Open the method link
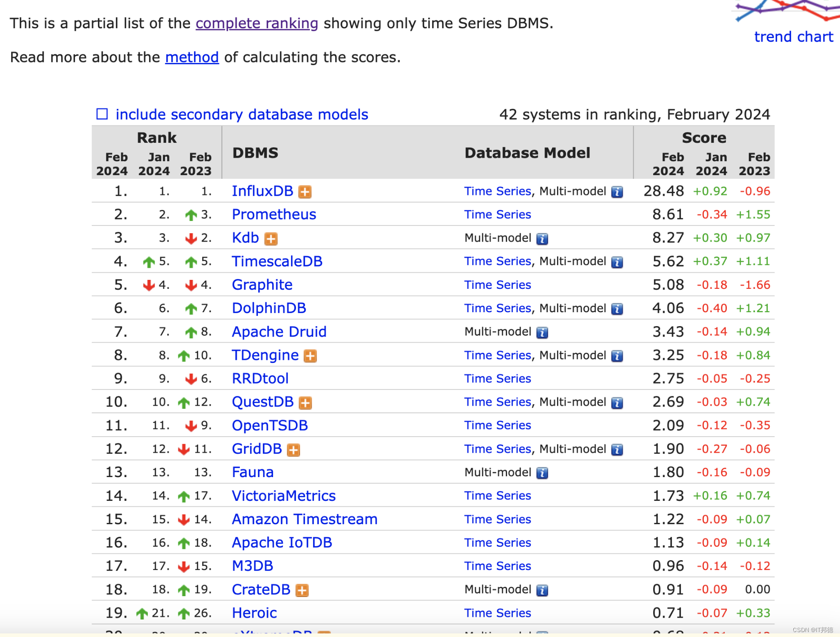Image resolution: width=840 pixels, height=637 pixels. (x=192, y=57)
